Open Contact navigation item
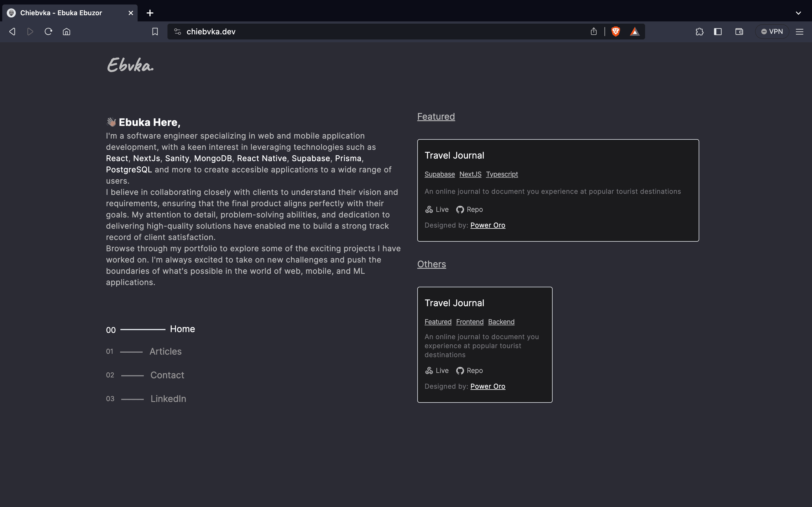This screenshot has width=812, height=507. click(x=167, y=375)
